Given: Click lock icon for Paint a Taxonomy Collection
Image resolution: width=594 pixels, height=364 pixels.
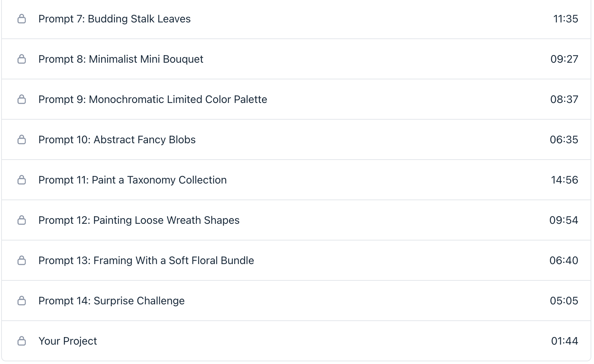Looking at the screenshot, I should 22,180.
